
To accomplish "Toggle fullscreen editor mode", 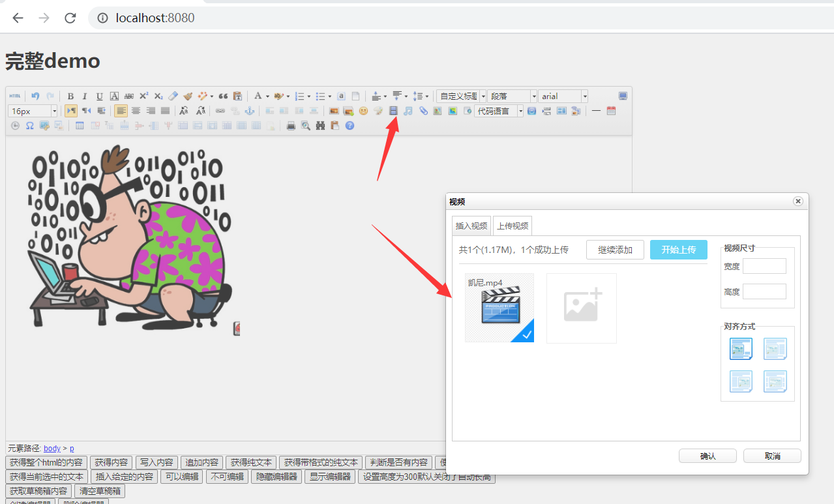I will pyautogui.click(x=623, y=96).
